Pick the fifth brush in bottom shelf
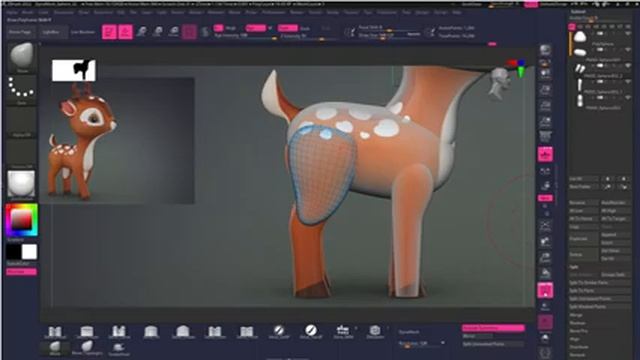640x360 pixels. (x=182, y=331)
